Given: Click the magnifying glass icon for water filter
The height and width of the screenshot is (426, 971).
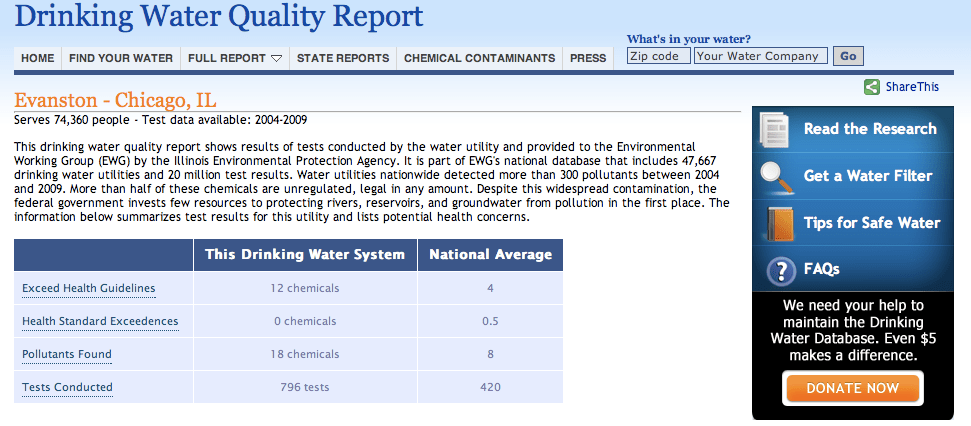Looking at the screenshot, I should click(x=777, y=176).
